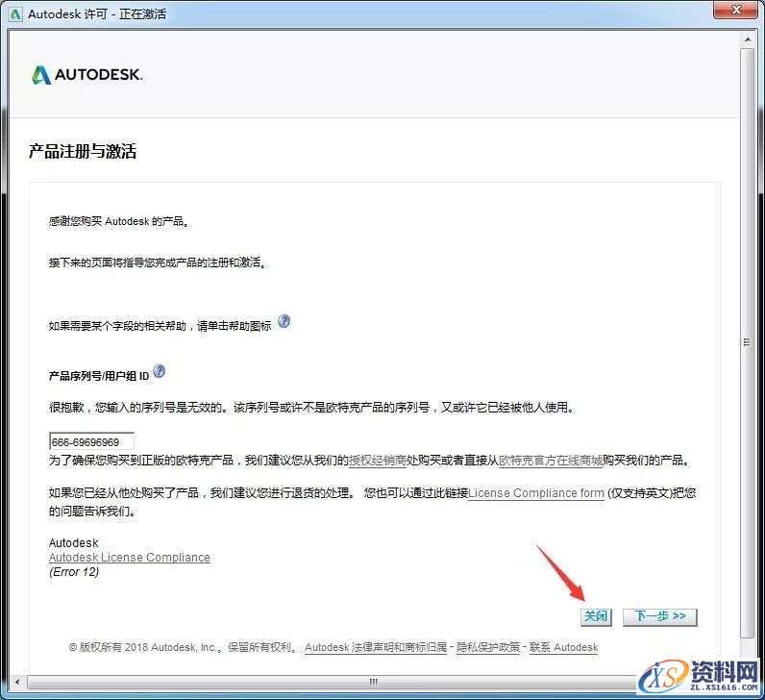This screenshot has width=765, height=700.
Task: Open the 隐私保护政策 footer link
Action: click(488, 647)
